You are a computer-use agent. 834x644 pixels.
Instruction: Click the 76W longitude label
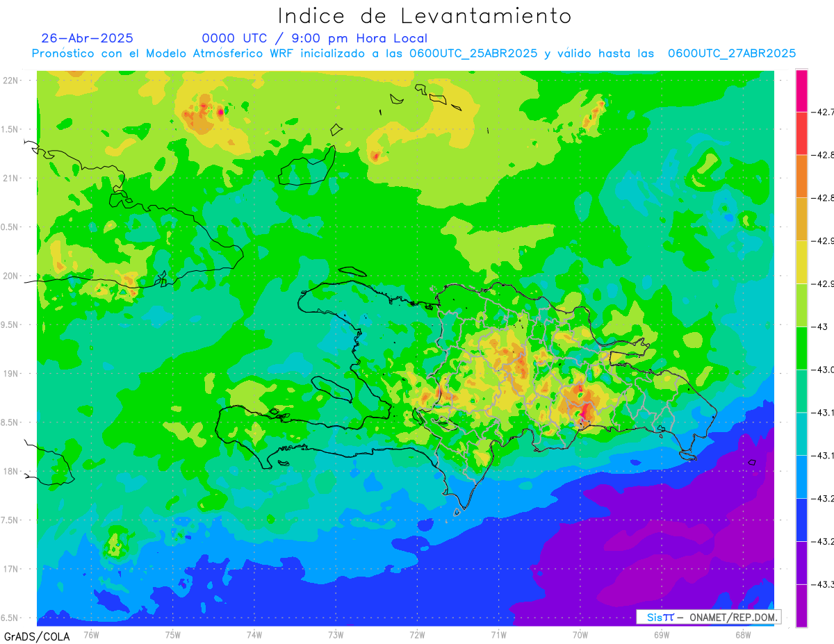pyautogui.click(x=91, y=634)
